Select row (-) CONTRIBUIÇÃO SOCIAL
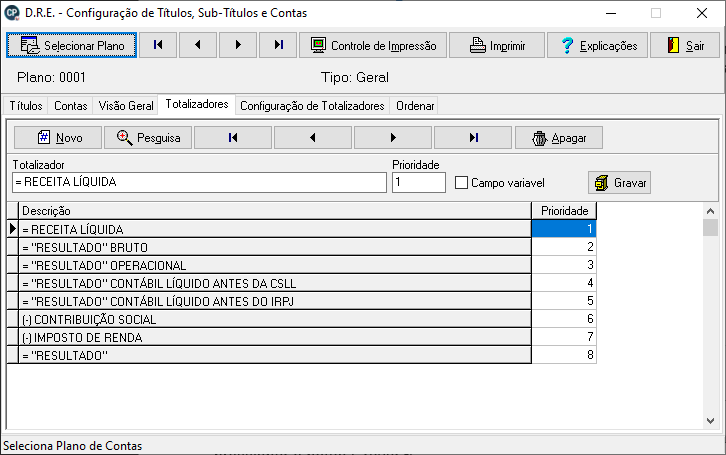Screen dimensions: 726x455 coord(275,319)
